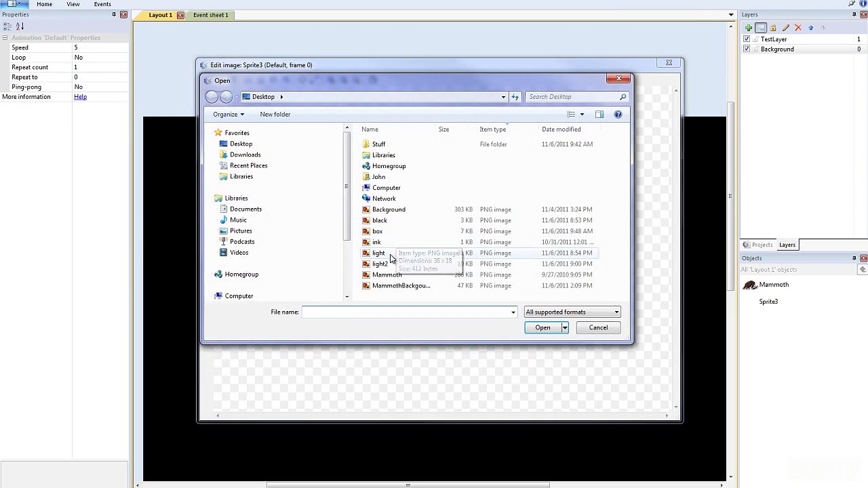Open Recent Places in the sidebar

tap(248, 165)
